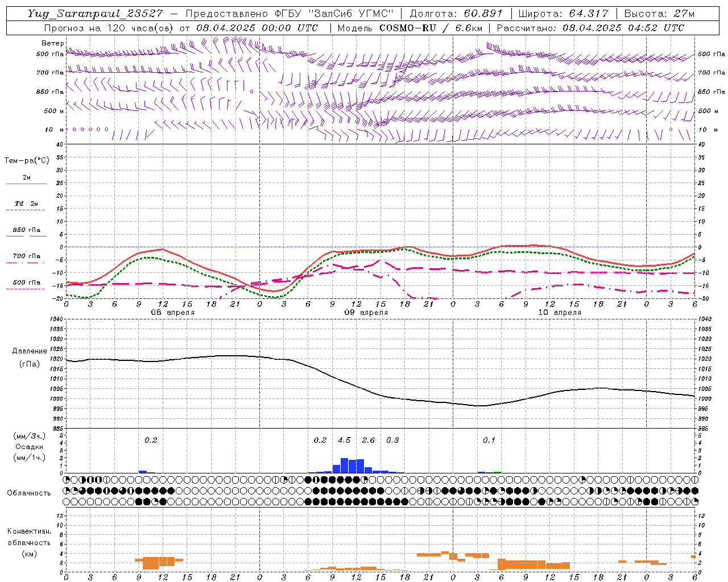Click the precipitation total 4.5

344,440
